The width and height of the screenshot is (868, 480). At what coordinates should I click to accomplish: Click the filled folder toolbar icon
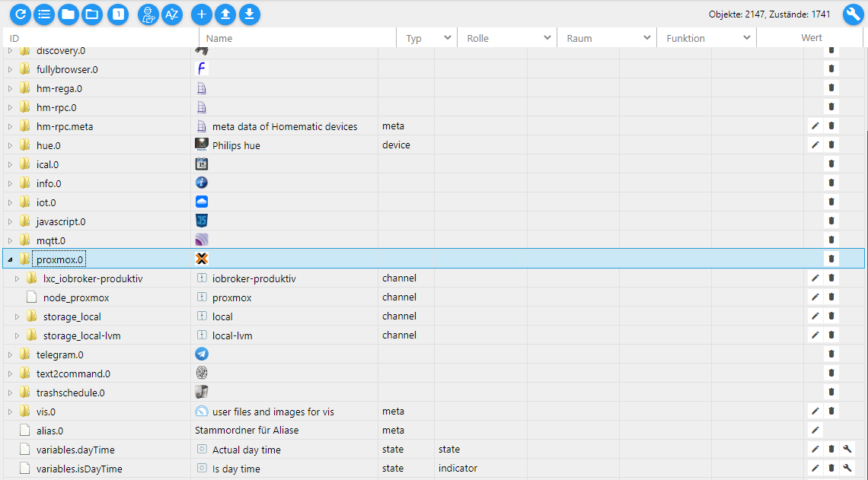pyautogui.click(x=69, y=14)
